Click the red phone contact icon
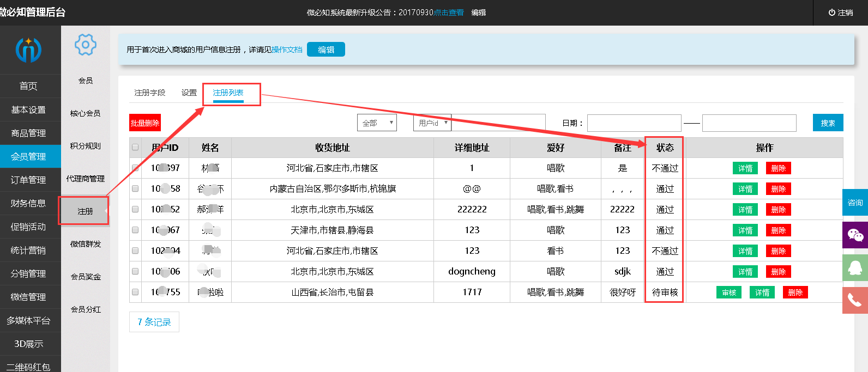 (855, 300)
